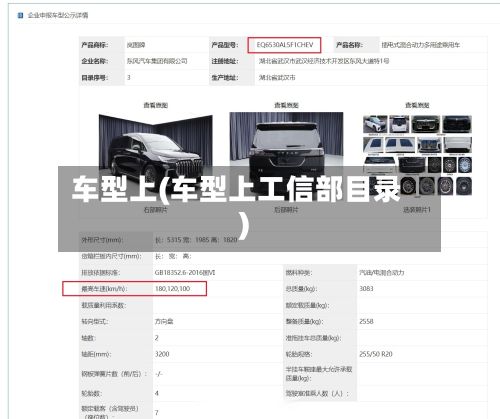This screenshot has width=500, height=419.
Task: Click the blue icon beside the page title
Action: click(x=21, y=15)
